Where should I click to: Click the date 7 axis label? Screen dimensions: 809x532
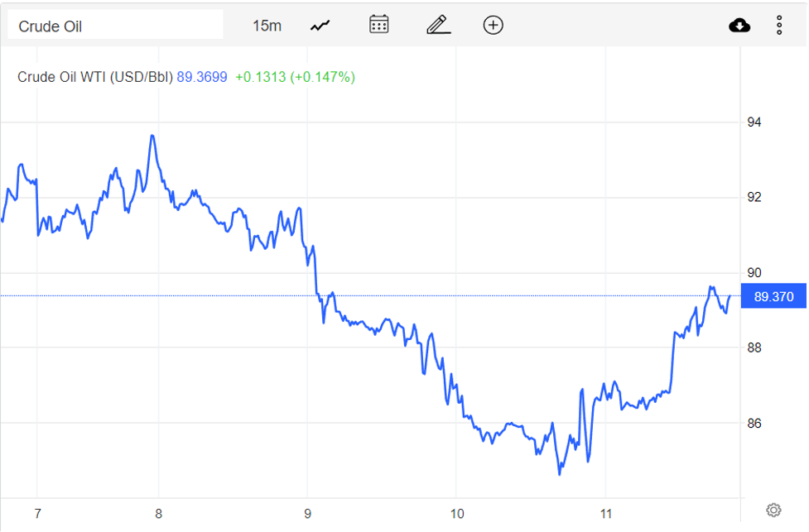(x=37, y=514)
